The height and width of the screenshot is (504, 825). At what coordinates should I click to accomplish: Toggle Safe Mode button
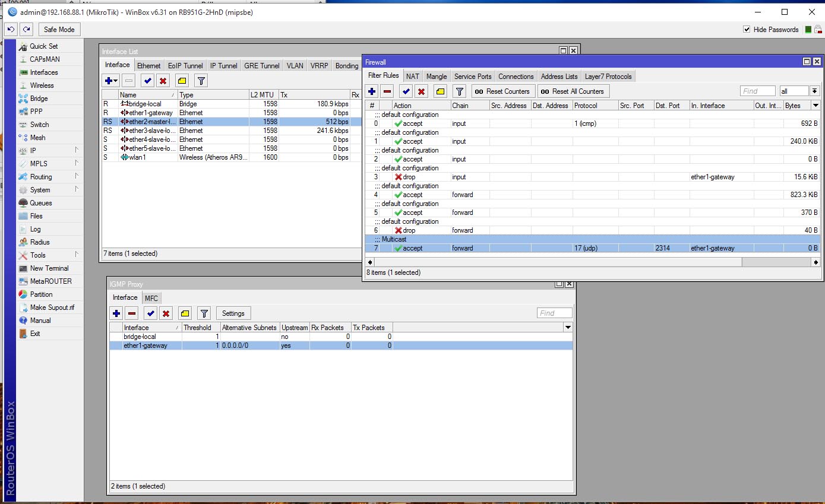click(x=59, y=29)
